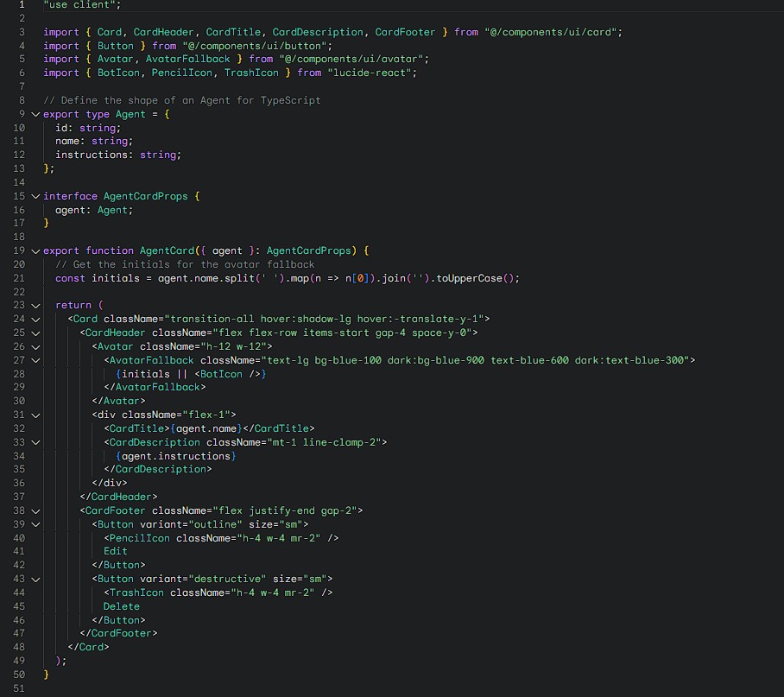
Task: Click the "@/components/ui/avatar" import path
Action: 351,59
